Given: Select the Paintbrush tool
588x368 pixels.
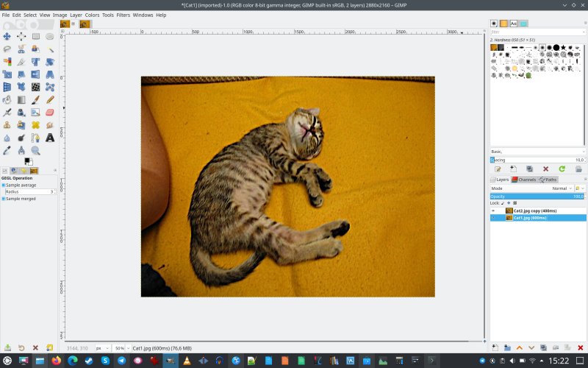Looking at the screenshot, I should [35, 99].
